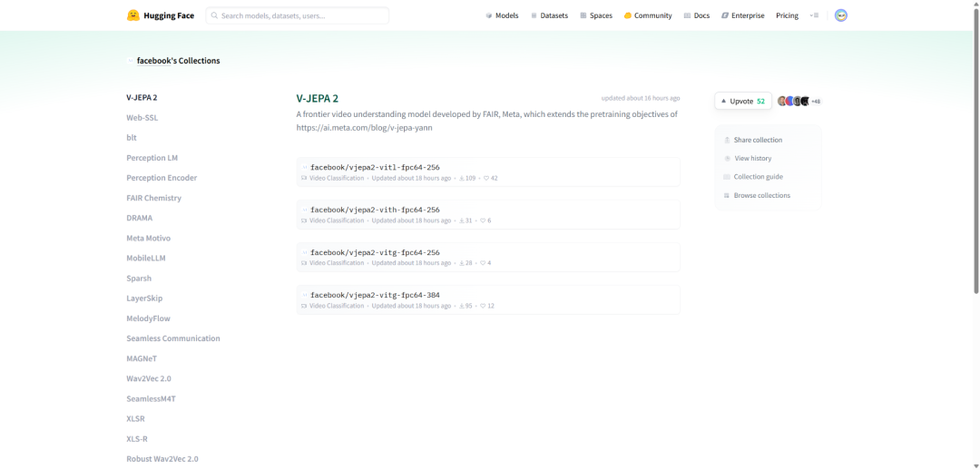The width and height of the screenshot is (980, 470).
Task: Click Video Classification icon on vitl-fpc64-256 card
Action: coord(304,178)
